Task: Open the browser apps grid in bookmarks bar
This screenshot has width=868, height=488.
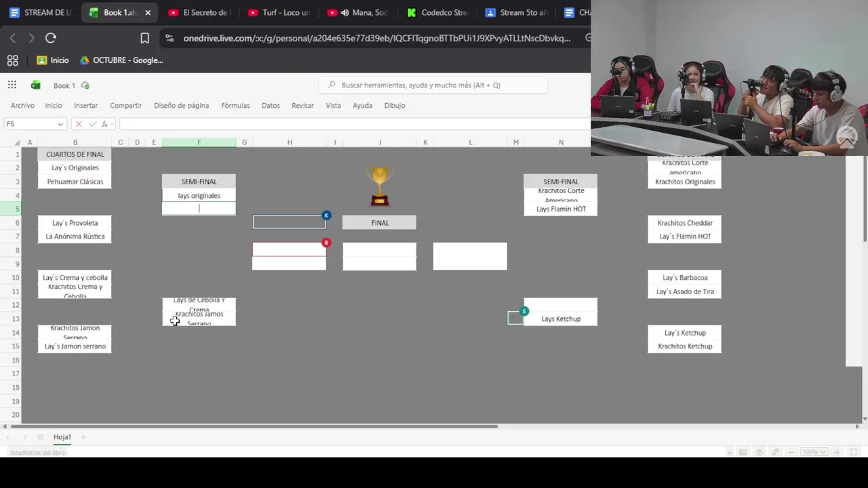Action: point(12,60)
